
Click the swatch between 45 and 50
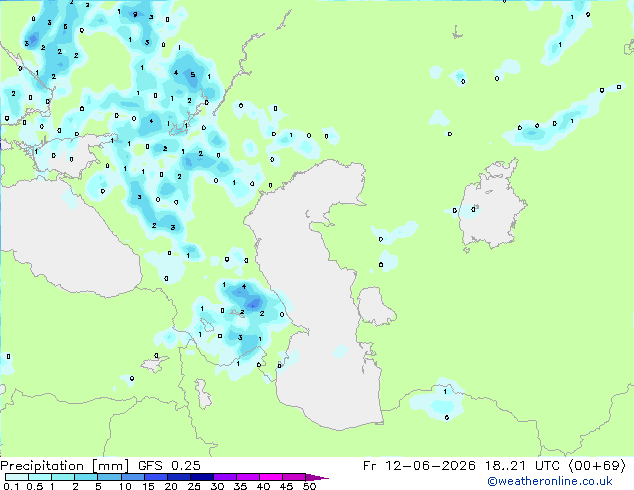[x=294, y=477]
